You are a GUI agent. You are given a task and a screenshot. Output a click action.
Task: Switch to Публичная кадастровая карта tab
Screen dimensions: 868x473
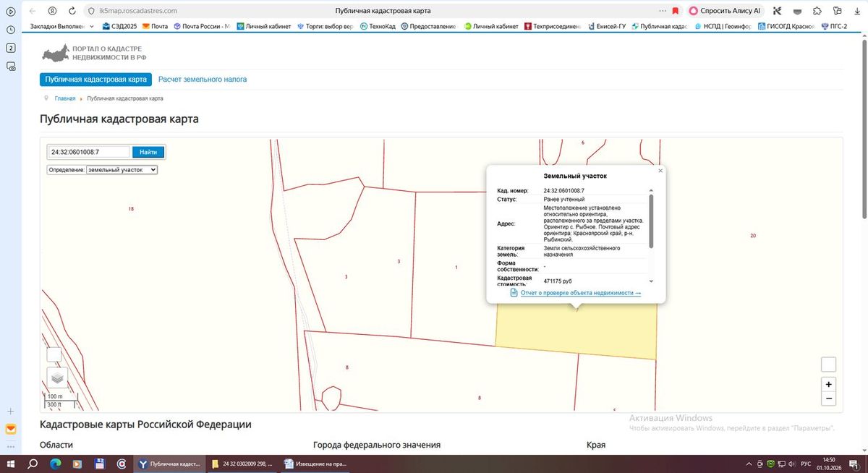[x=95, y=80]
